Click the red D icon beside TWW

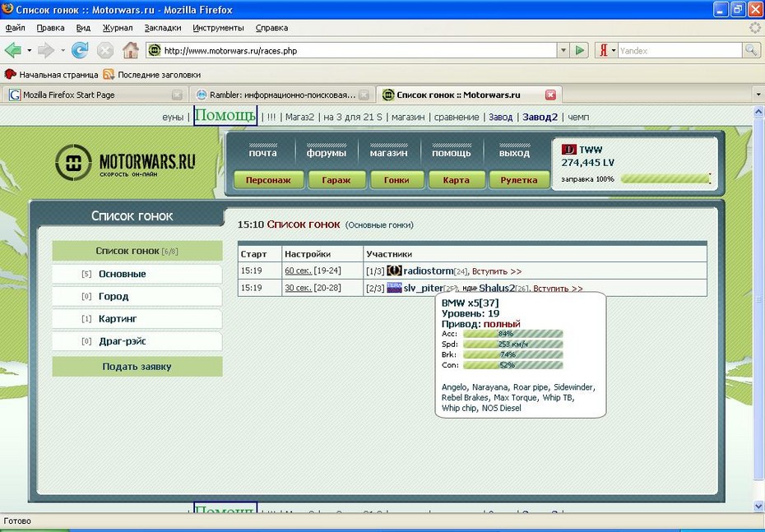[569, 150]
